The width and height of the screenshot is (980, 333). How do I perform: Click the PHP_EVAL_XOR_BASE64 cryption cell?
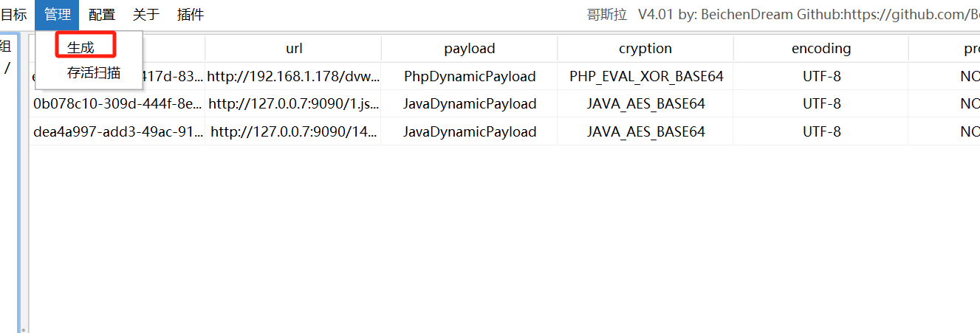coord(645,76)
